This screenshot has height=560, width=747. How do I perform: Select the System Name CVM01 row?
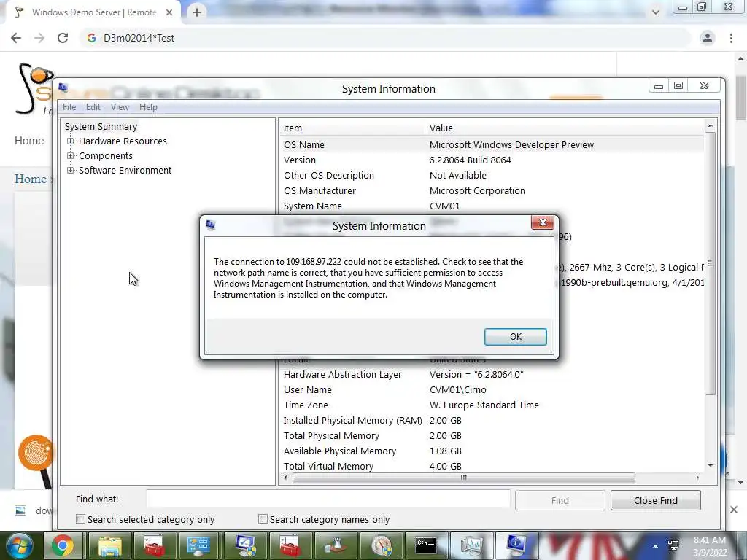[x=492, y=206]
